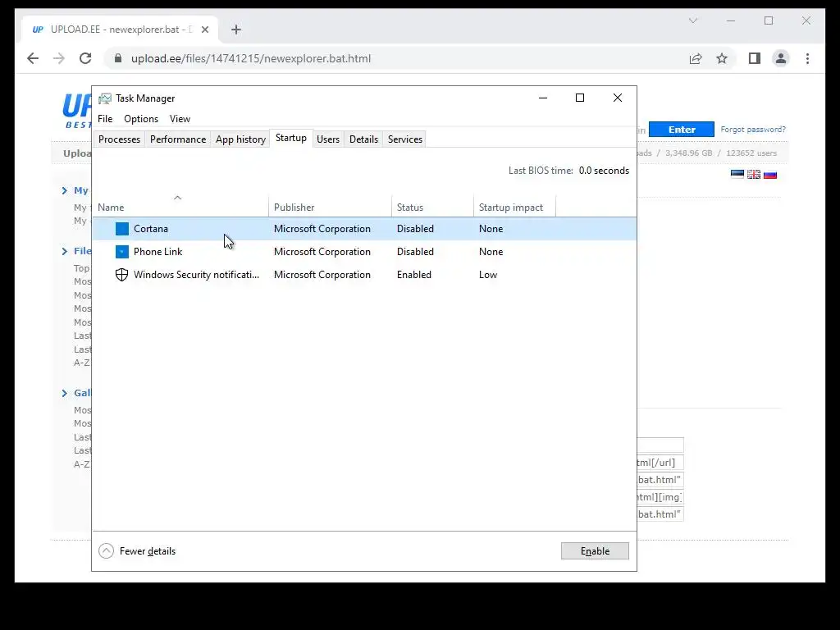Image resolution: width=840 pixels, height=630 pixels.
Task: Click Enabled status of Windows Security
Action: pyautogui.click(x=414, y=275)
